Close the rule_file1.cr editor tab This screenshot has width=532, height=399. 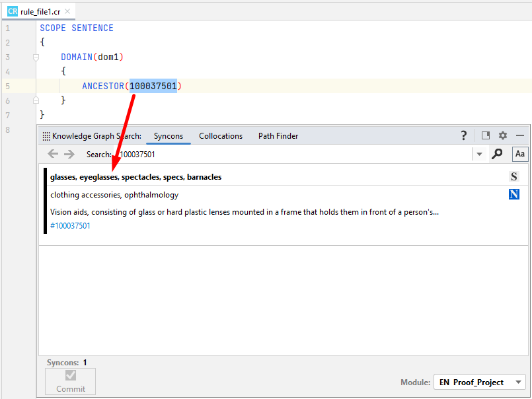[67, 11]
